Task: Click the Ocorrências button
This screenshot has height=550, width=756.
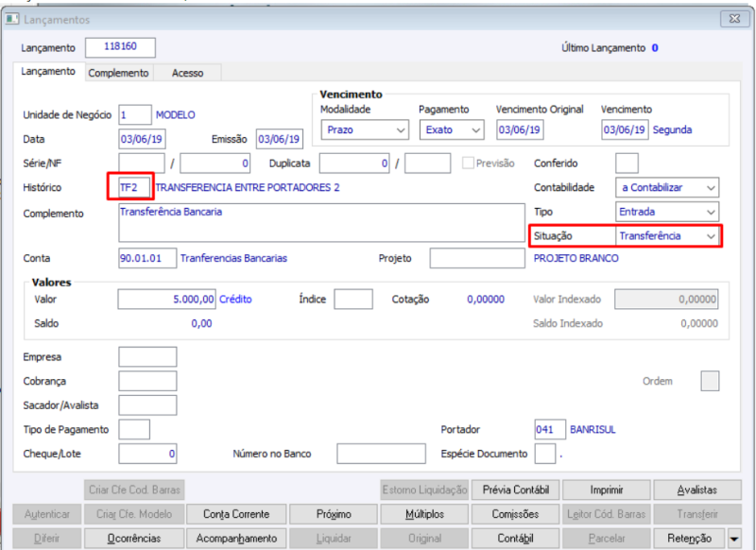Action: click(134, 539)
